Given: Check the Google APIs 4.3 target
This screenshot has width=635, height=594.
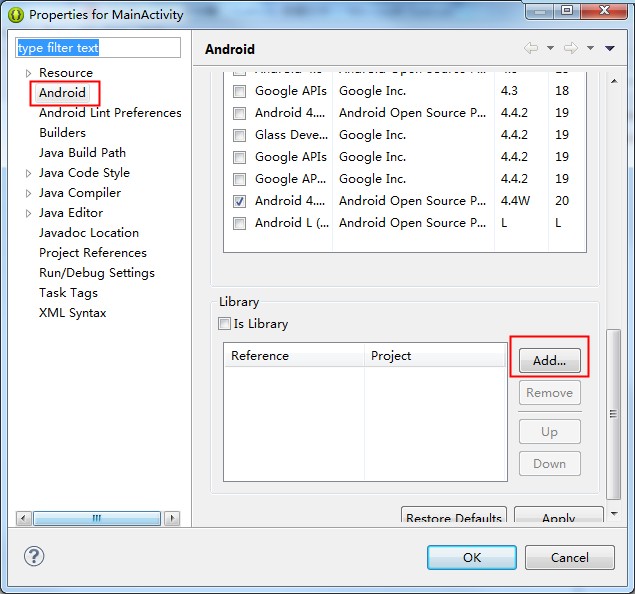Looking at the screenshot, I should [239, 91].
